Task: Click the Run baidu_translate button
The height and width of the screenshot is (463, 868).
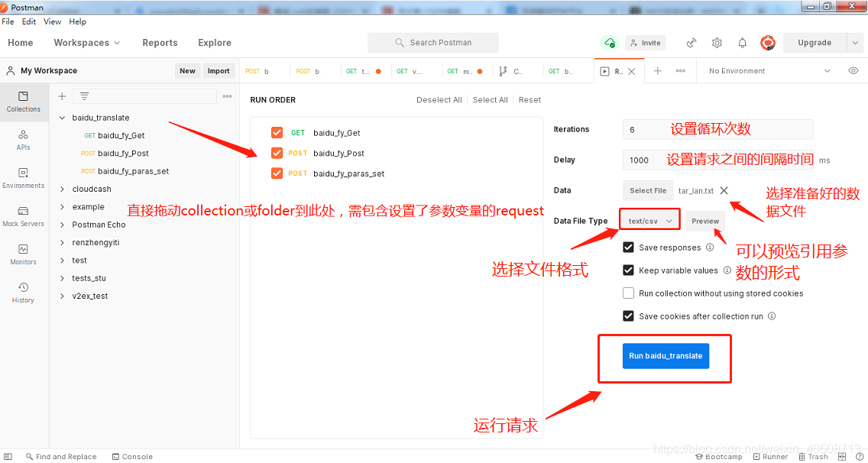Action: (666, 356)
